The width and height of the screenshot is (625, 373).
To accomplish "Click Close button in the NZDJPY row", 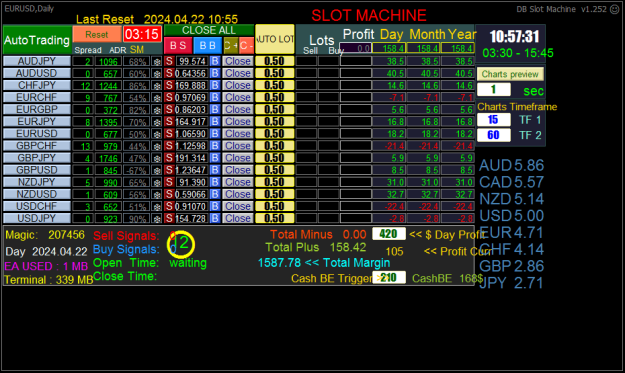I will click(238, 182).
